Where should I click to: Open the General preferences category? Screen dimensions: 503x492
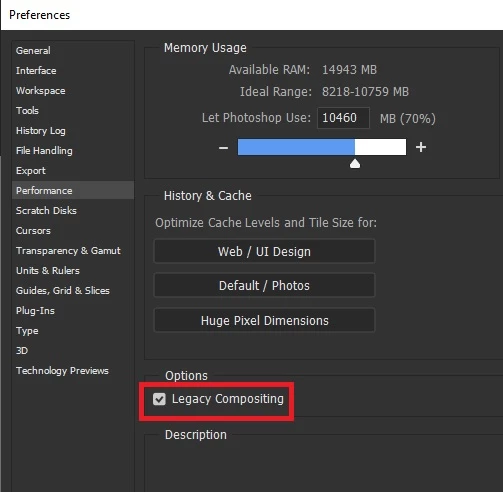[33, 51]
